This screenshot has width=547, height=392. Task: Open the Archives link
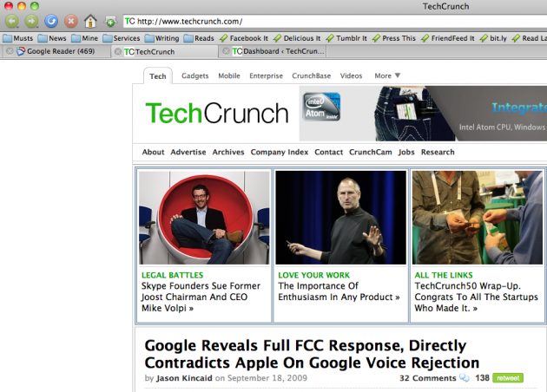click(228, 152)
